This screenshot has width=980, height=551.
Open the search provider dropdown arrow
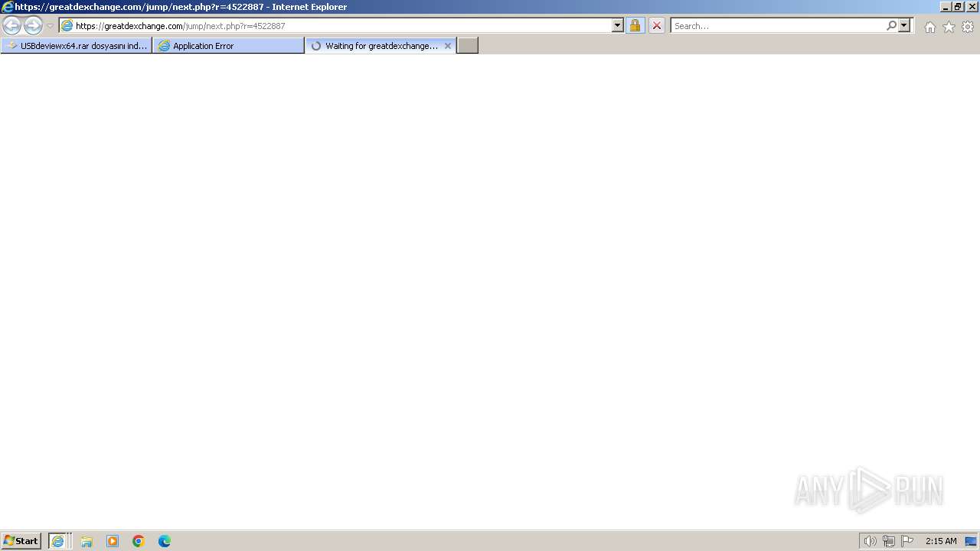904,26
